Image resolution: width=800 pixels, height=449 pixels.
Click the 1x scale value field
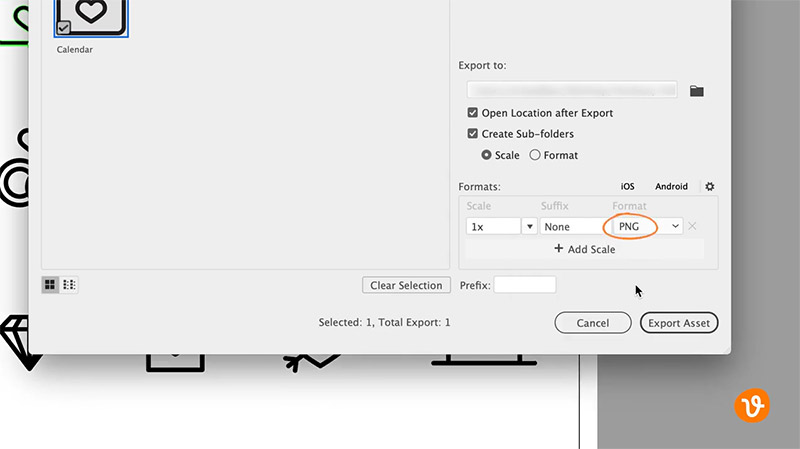tap(493, 226)
